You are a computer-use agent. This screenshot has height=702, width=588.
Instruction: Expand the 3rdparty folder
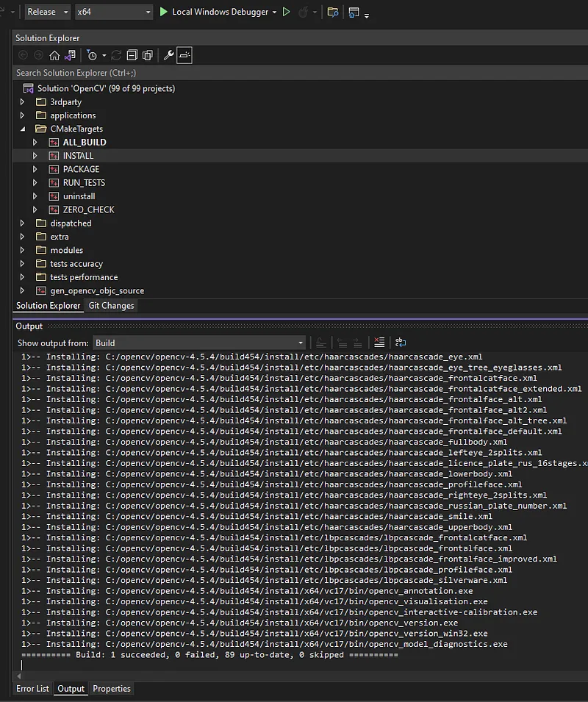click(22, 102)
